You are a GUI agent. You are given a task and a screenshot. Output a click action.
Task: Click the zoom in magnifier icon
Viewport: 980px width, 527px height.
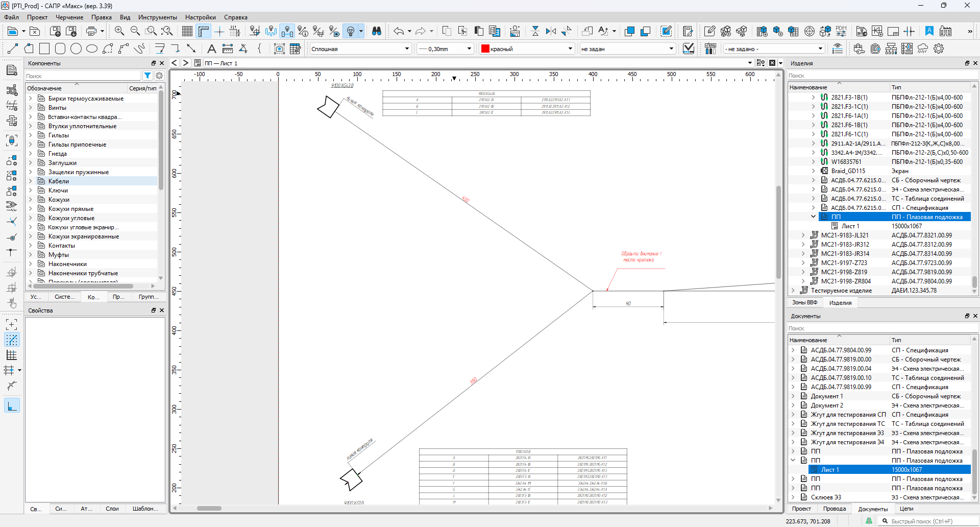(x=119, y=31)
